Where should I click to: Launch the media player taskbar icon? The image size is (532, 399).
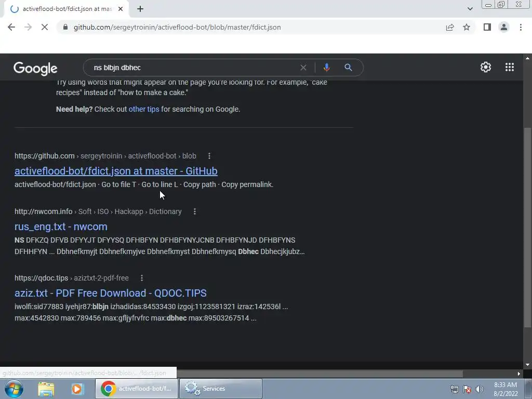[x=77, y=389]
